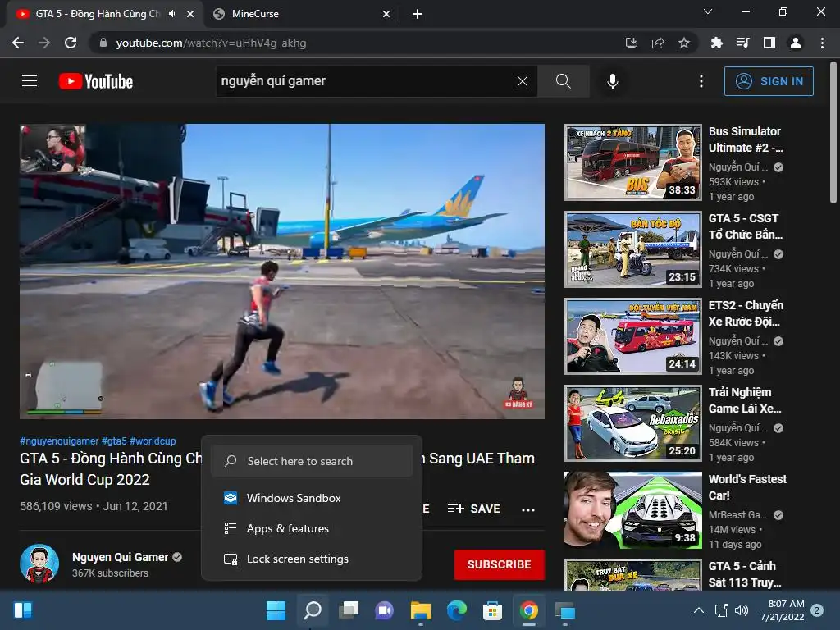This screenshot has height=630, width=840.
Task: Open the Chrome extensions puzzle icon
Action: [716, 43]
